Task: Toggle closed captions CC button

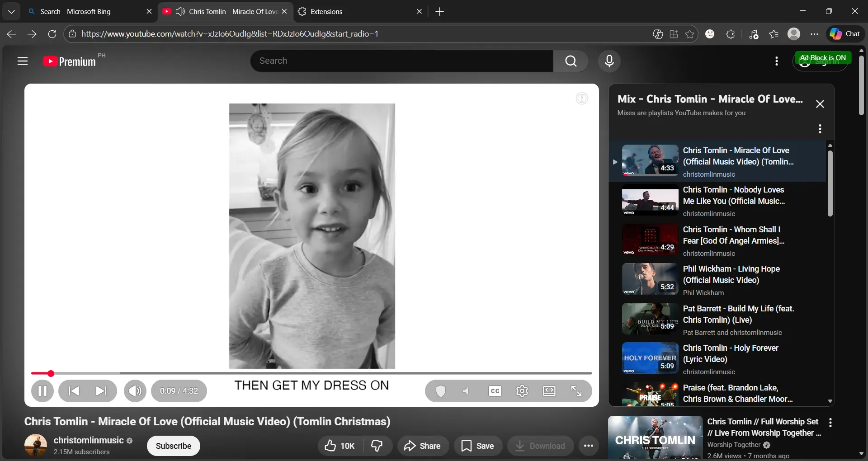Action: [495, 391]
